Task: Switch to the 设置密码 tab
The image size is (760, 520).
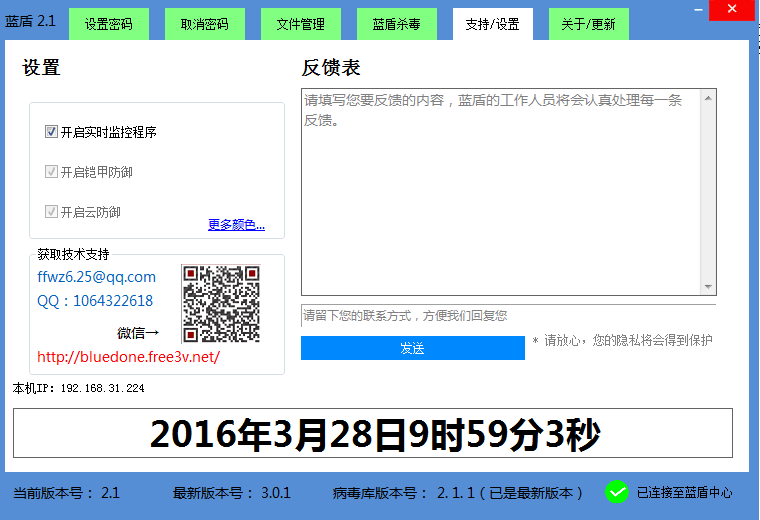Action: (x=108, y=24)
